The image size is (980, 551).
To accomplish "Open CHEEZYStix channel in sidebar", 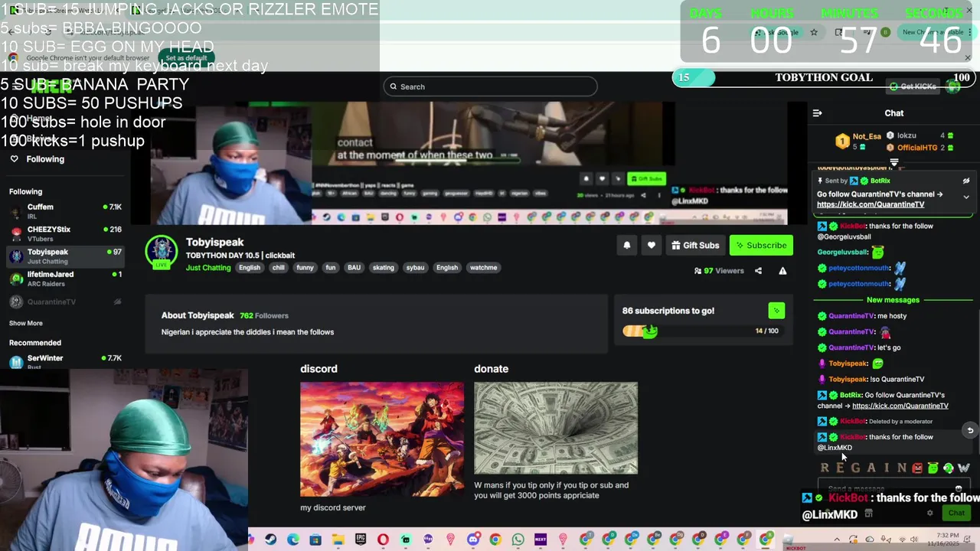I will coord(65,233).
